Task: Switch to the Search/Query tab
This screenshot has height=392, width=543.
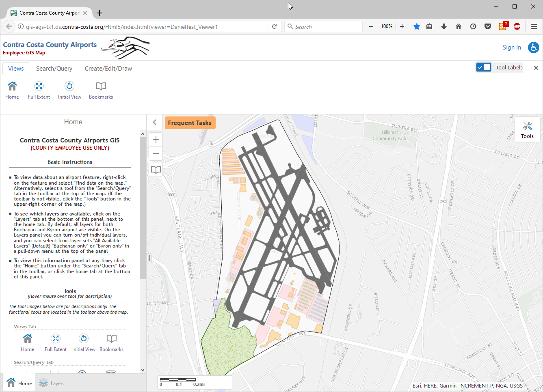Action: (x=54, y=69)
